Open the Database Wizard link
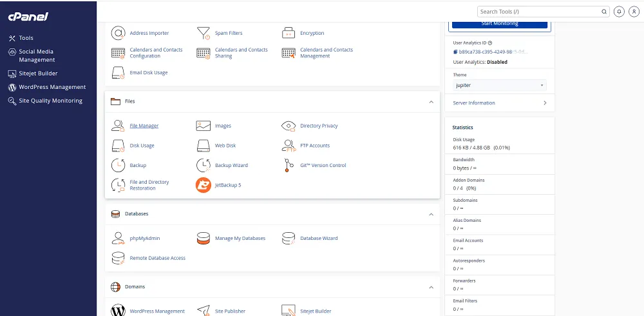 [319, 238]
